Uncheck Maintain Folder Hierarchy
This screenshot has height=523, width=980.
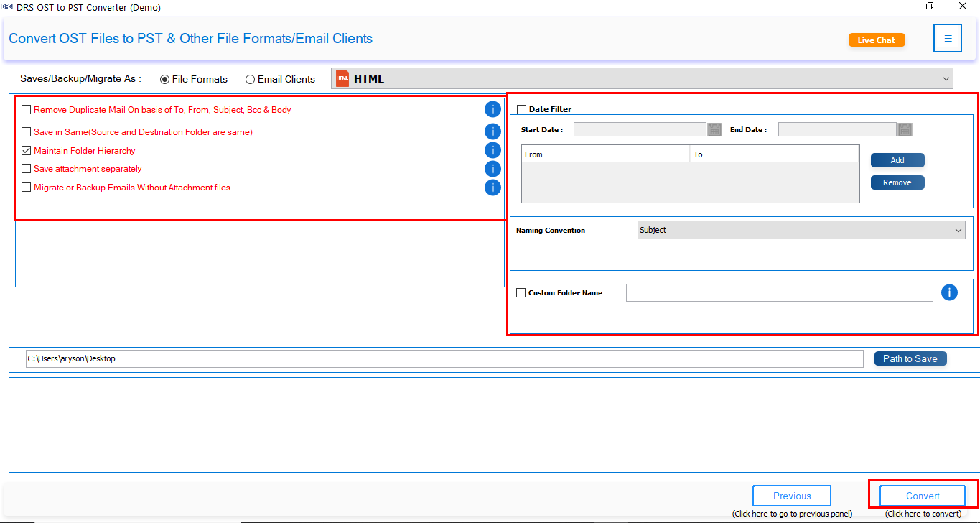(x=27, y=151)
